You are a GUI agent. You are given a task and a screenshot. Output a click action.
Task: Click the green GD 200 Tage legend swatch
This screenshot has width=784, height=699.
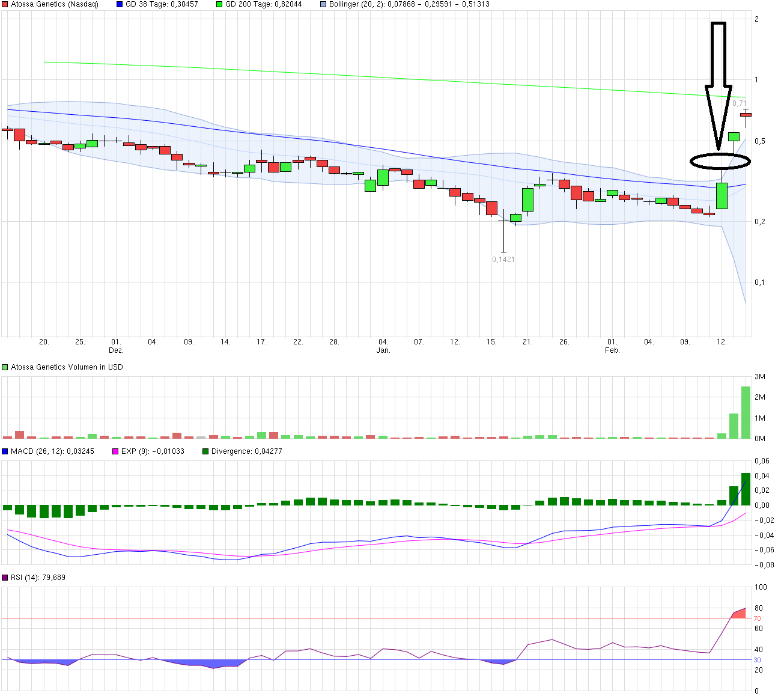(219, 4)
